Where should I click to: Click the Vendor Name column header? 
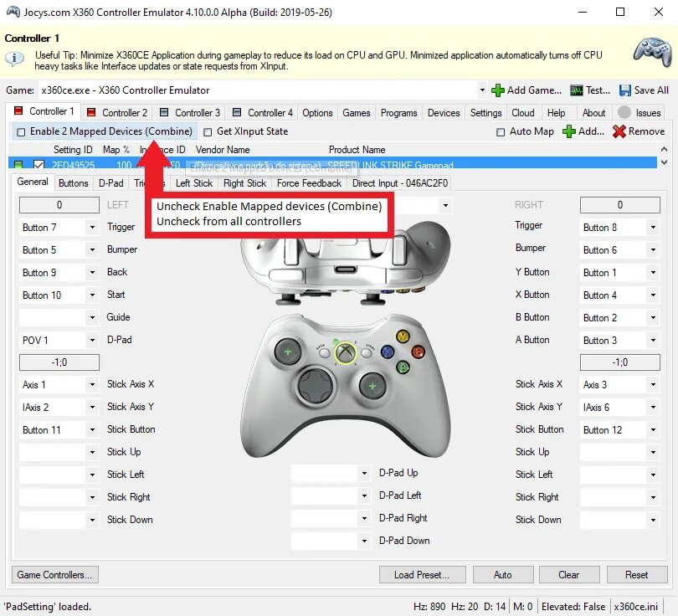(x=223, y=150)
